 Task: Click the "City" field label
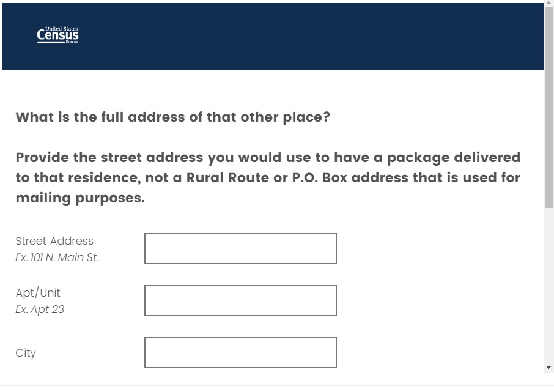click(x=26, y=353)
